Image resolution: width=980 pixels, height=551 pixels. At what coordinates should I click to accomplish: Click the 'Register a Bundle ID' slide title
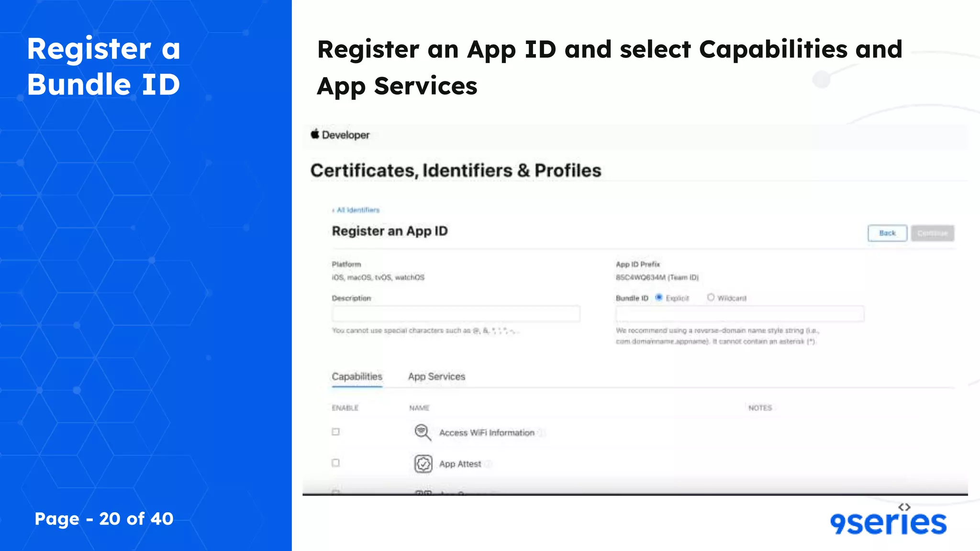point(103,66)
